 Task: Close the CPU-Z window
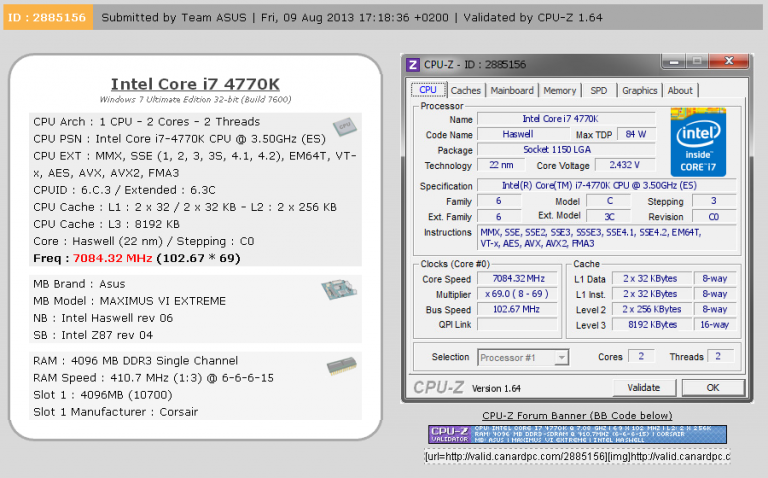[729, 61]
